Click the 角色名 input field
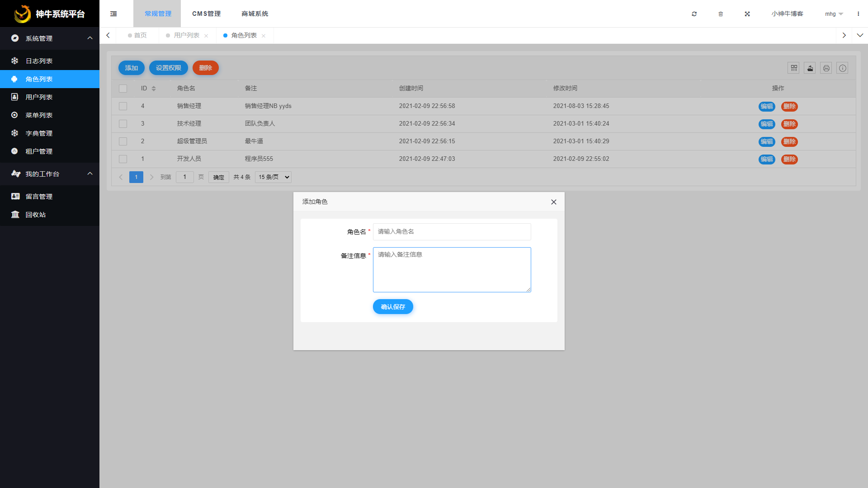Viewport: 868px width, 488px height. coord(452,231)
